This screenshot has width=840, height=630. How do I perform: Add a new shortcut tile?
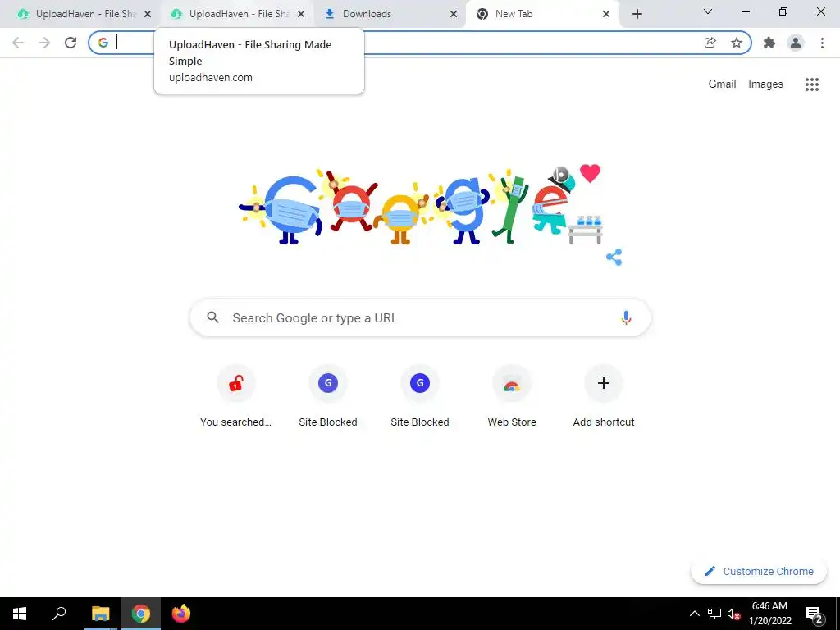604,396
